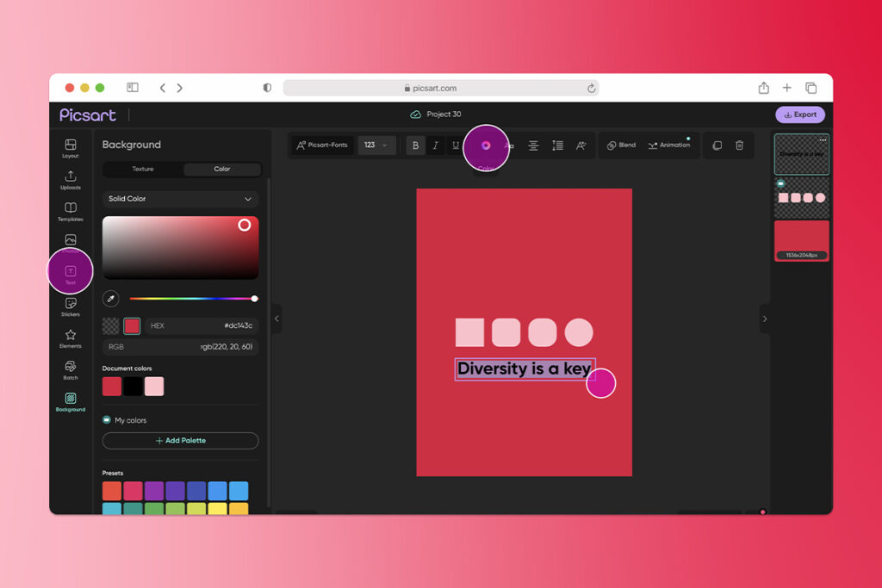Select the black document color swatch
Viewport: 882px width, 588px height.
pos(134,386)
